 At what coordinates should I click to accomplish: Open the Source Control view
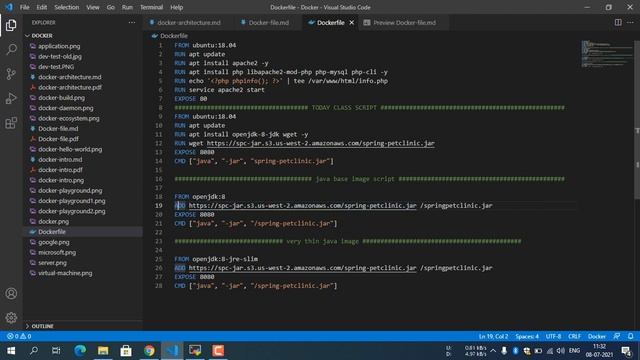(11, 74)
